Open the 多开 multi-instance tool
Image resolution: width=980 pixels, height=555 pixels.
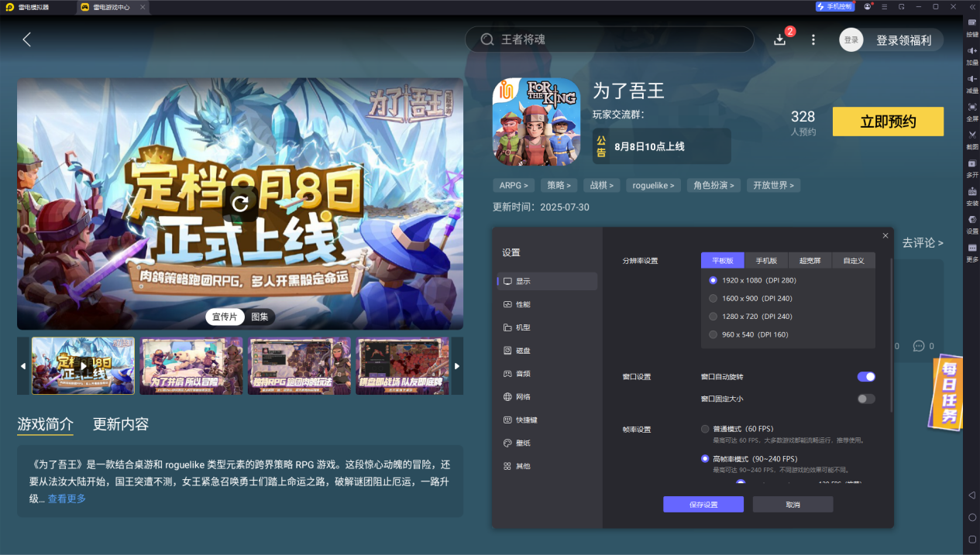point(971,163)
